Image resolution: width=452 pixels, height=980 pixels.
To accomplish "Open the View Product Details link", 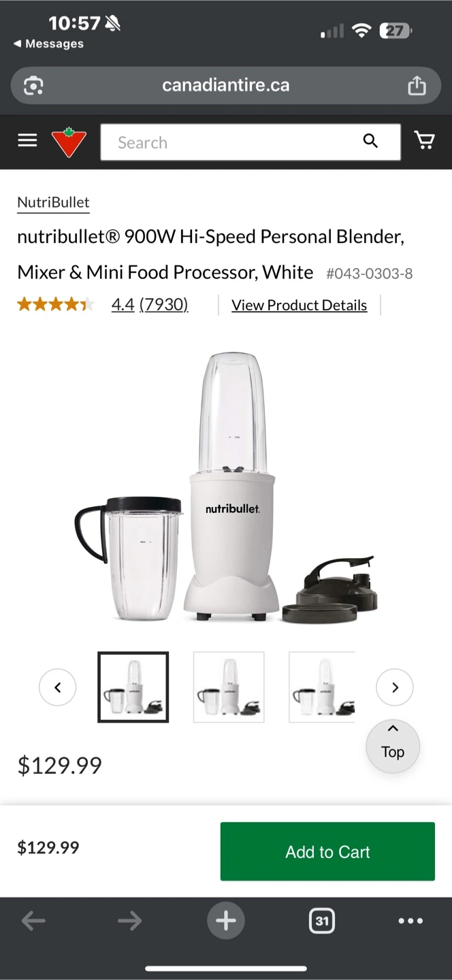I will pyautogui.click(x=300, y=305).
